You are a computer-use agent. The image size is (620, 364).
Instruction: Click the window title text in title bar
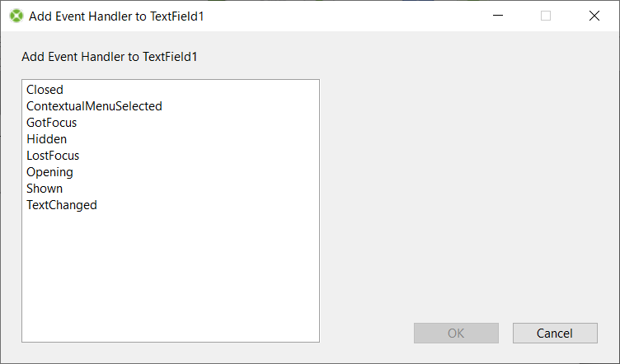[115, 16]
